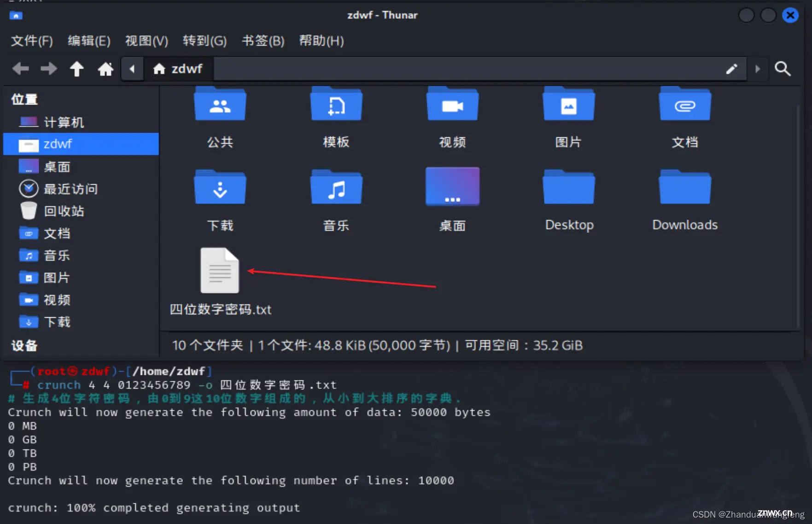Click the Thunar window menu icon
The width and height of the screenshot is (812, 524).
point(16,16)
